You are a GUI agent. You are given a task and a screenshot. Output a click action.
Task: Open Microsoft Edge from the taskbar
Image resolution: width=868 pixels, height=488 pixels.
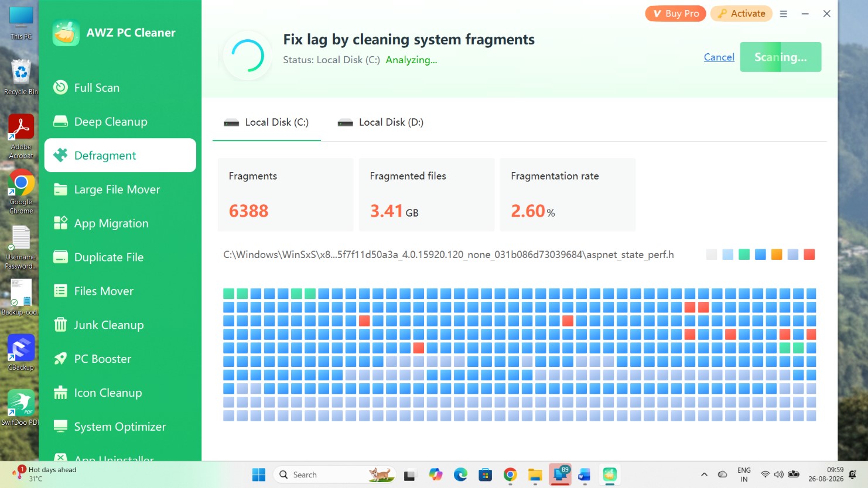click(460, 475)
